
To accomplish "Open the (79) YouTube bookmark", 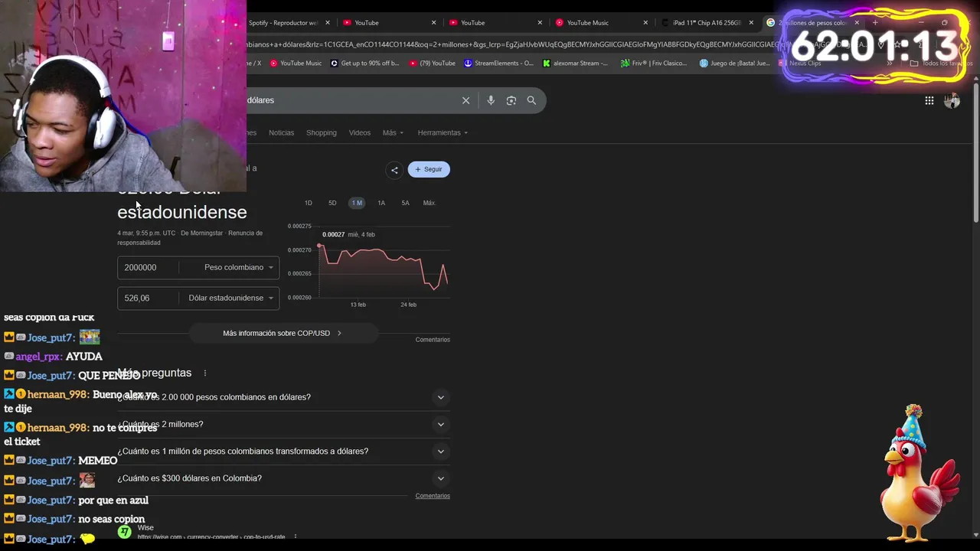I will point(433,64).
